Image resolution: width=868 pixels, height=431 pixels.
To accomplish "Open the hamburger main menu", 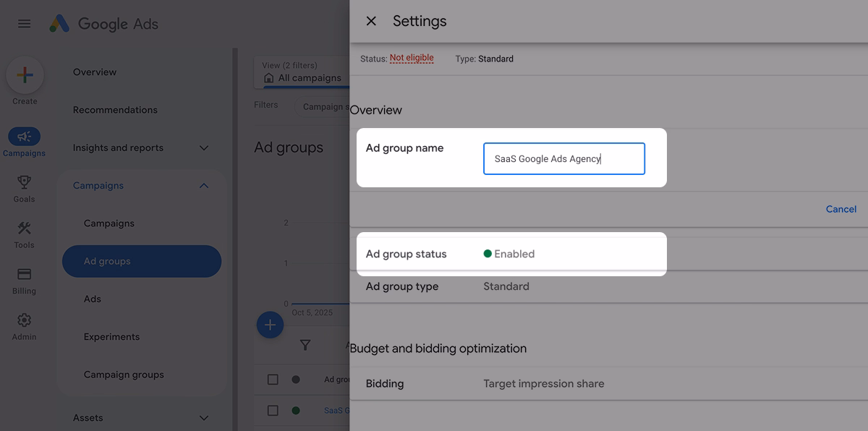I will (24, 24).
